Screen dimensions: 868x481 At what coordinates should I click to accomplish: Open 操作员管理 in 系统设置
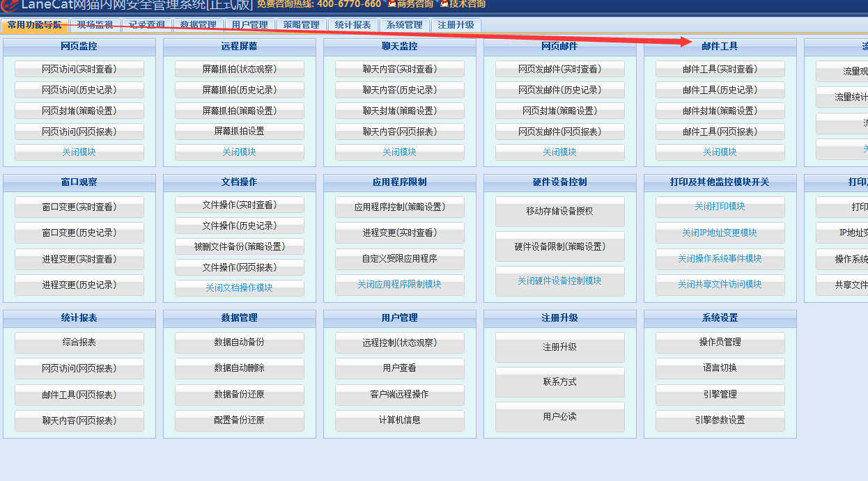(720, 342)
